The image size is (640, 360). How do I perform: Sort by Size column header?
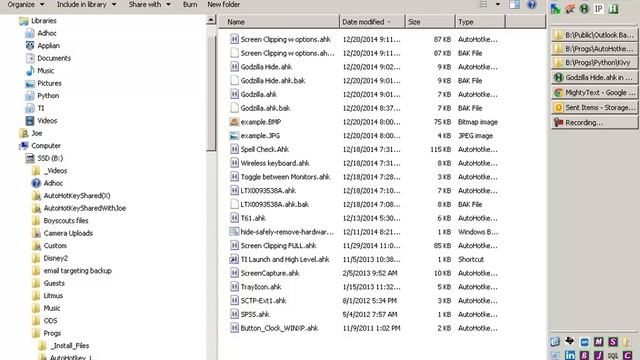(430, 22)
